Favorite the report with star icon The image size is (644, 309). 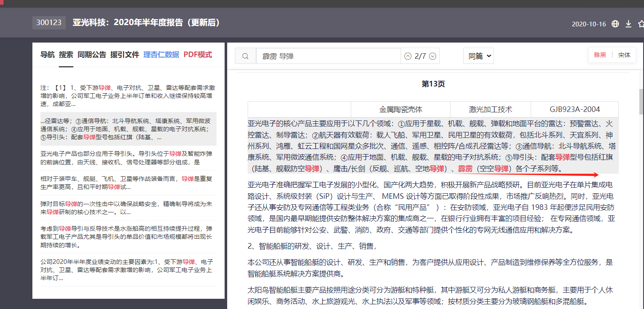coord(641,24)
